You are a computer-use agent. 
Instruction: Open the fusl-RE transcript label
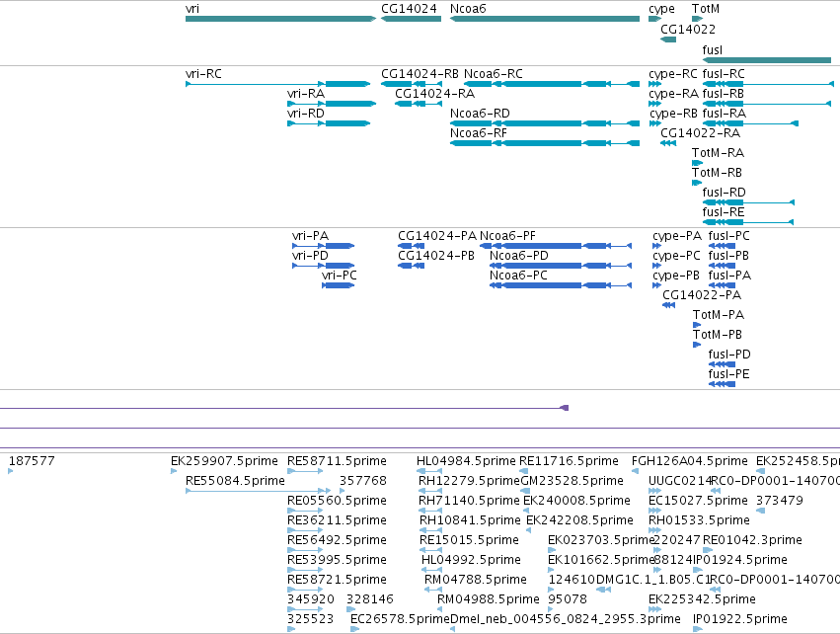724,211
